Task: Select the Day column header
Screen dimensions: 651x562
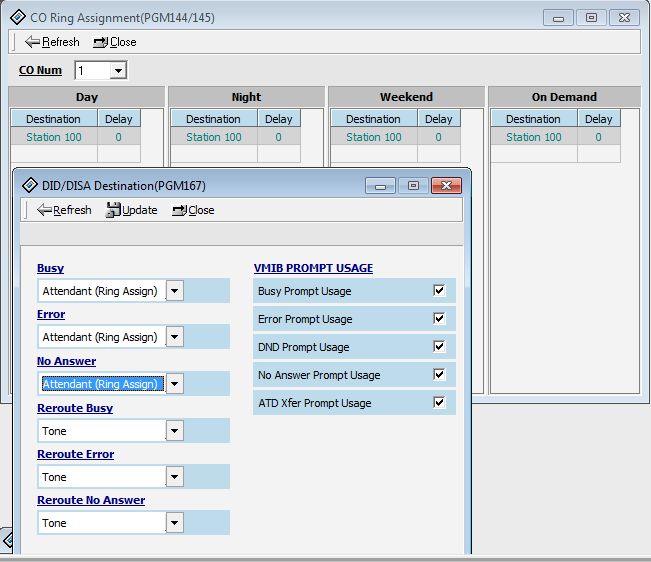Action: 86,97
